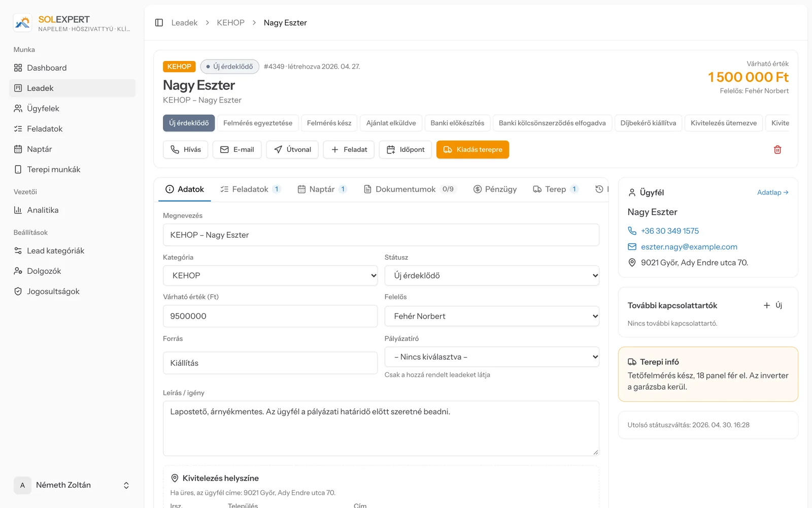Select the Ajánlat elküldve stage
Screen dimensions: 812x508
click(x=391, y=123)
